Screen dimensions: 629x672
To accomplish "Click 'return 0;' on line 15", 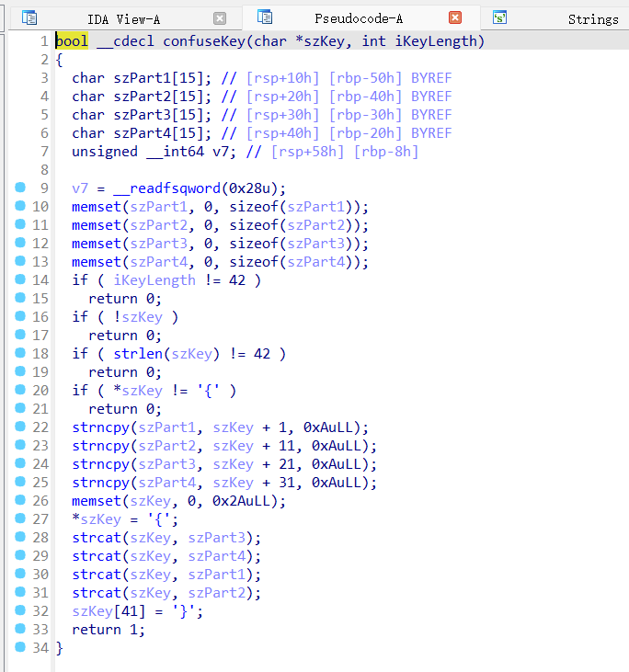I will (x=125, y=299).
